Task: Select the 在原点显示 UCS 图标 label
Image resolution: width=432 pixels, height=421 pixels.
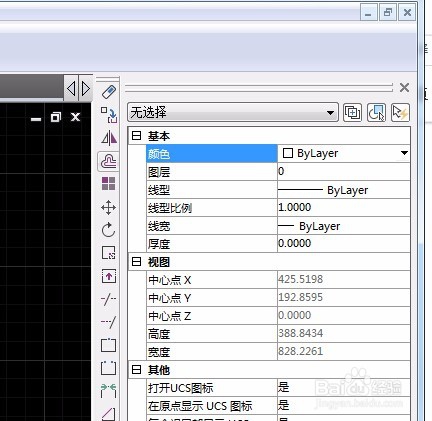Action: click(x=200, y=406)
